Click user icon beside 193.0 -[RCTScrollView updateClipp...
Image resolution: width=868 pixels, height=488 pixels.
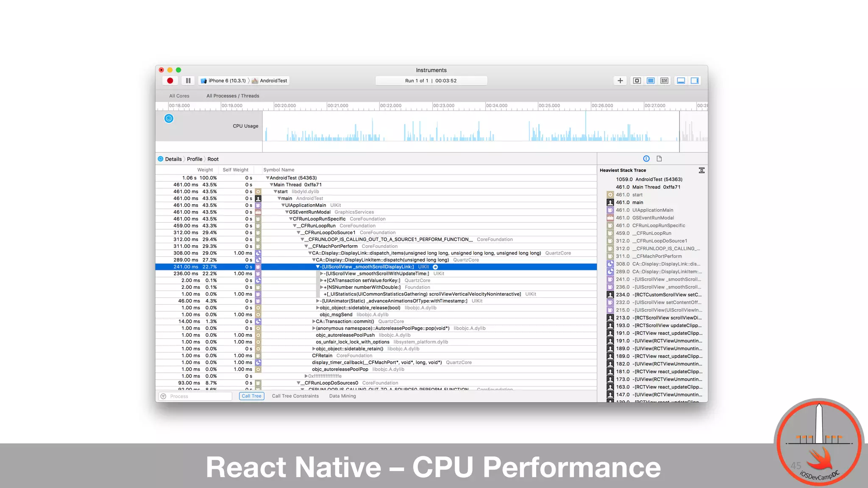tap(610, 325)
